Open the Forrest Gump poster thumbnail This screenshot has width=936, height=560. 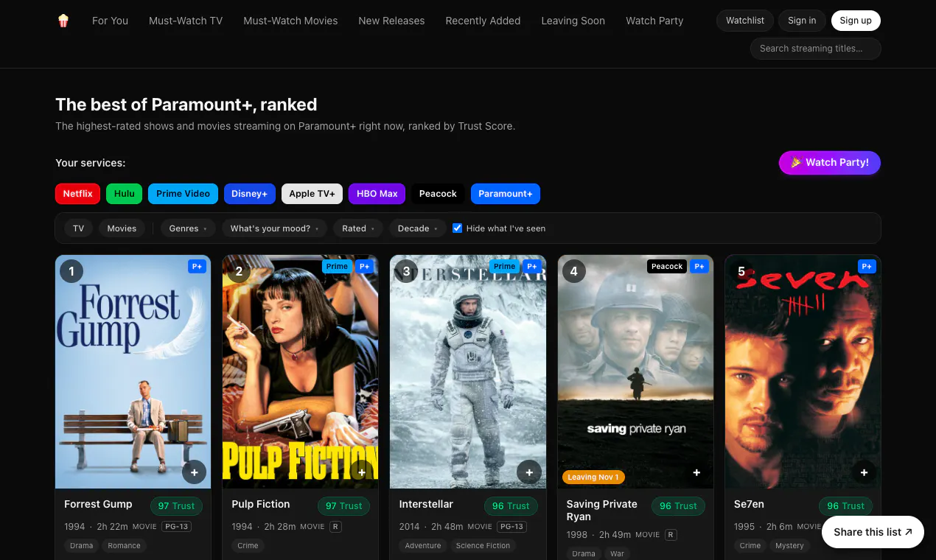point(133,371)
